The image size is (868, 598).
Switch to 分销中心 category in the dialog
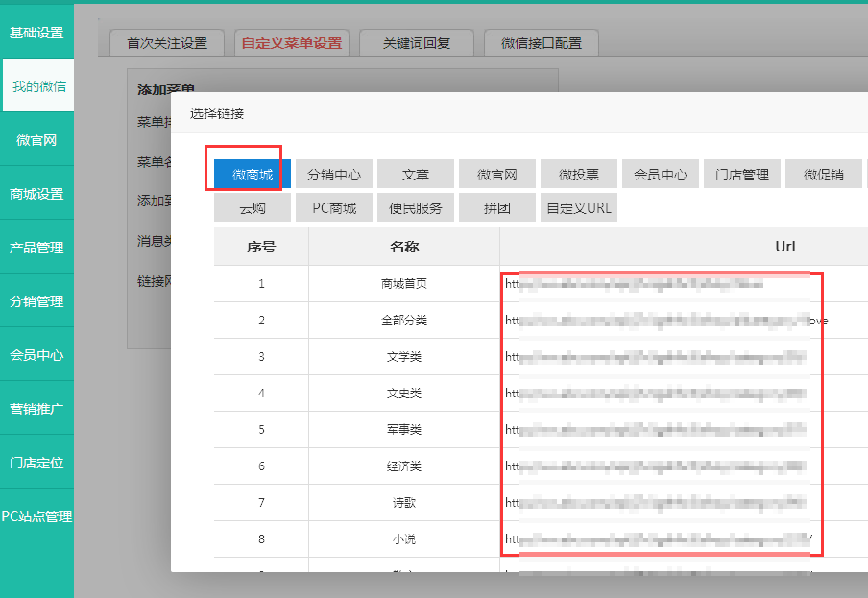click(334, 175)
